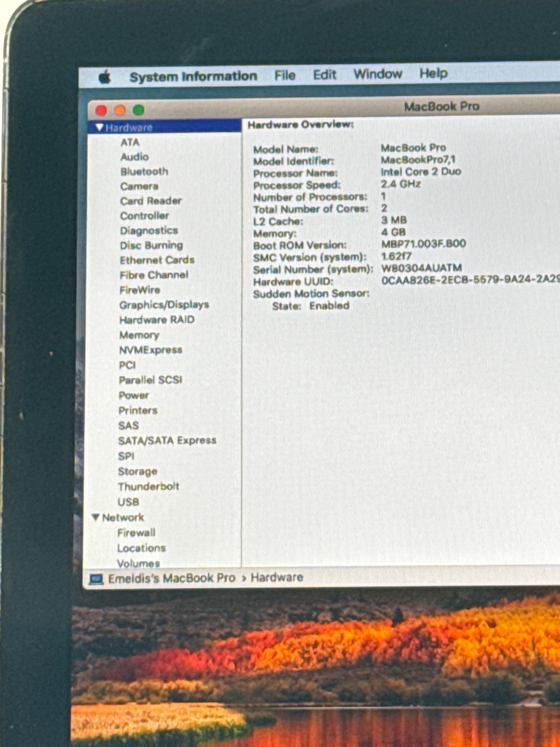Select Graphics/Displays in sidebar
The height and width of the screenshot is (747, 560).
(x=164, y=305)
